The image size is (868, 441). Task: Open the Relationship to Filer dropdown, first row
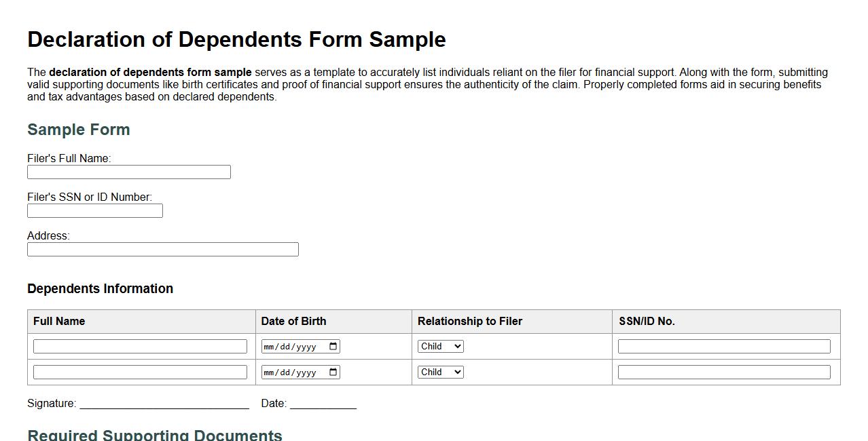point(440,346)
